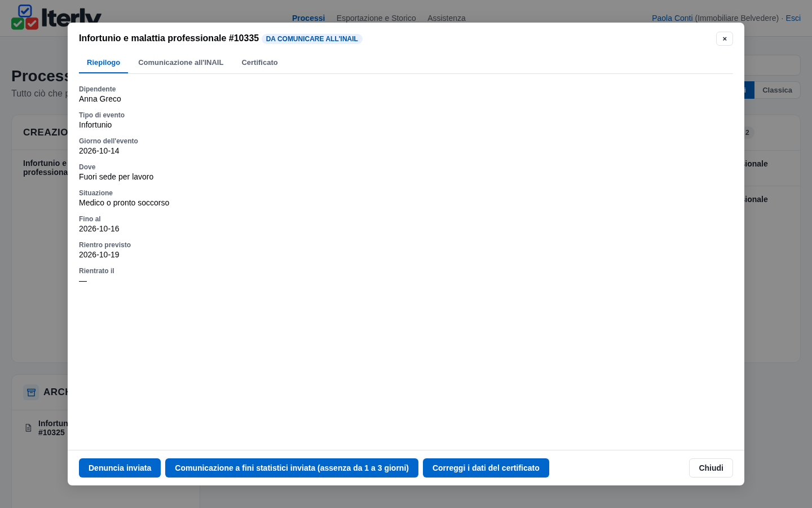This screenshot has height=508, width=812.
Task: Select the Classica view toggle
Action: click(x=777, y=90)
